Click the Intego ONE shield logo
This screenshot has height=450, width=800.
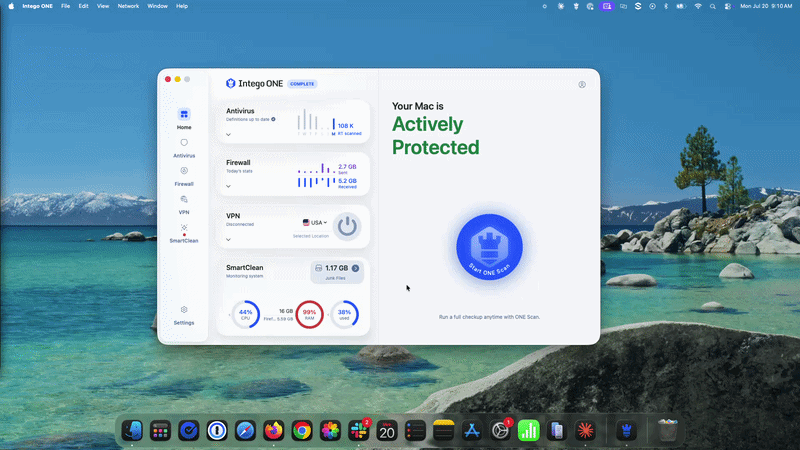pos(231,83)
